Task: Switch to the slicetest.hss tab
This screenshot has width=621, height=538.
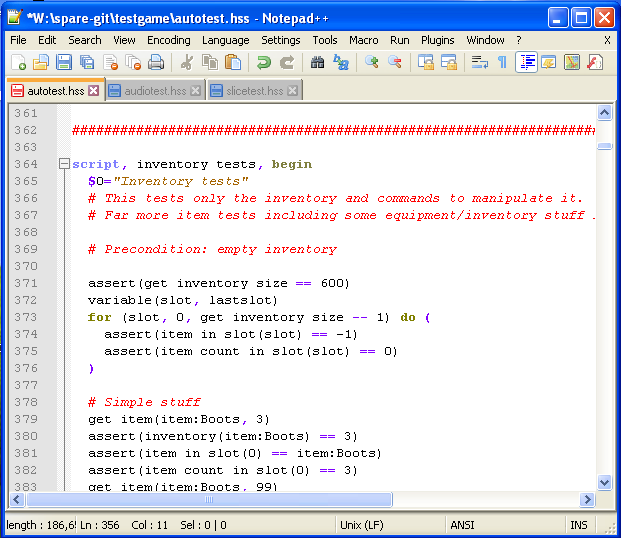Action: coord(255,91)
